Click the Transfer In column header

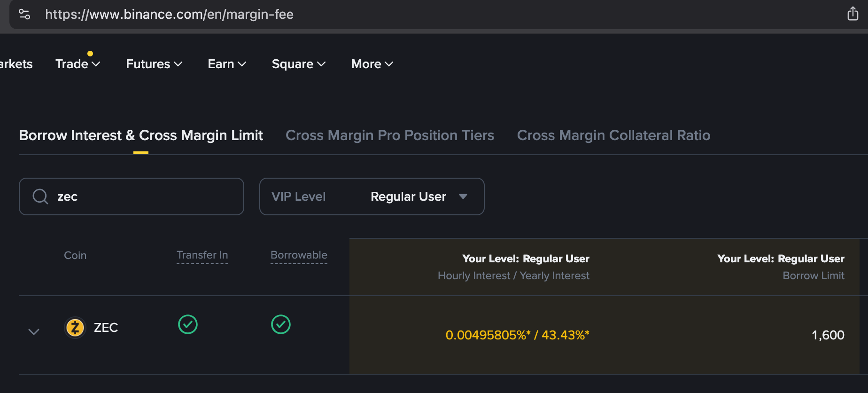pos(202,255)
